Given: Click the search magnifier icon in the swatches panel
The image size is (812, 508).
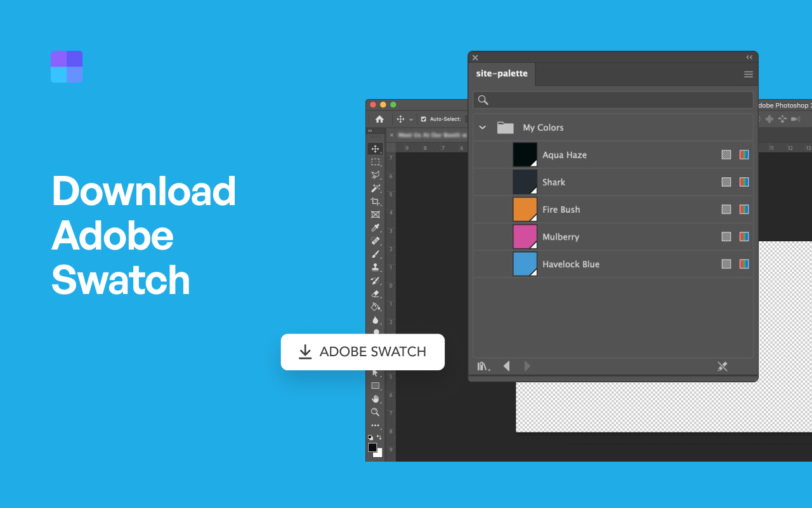Looking at the screenshot, I should (483, 100).
